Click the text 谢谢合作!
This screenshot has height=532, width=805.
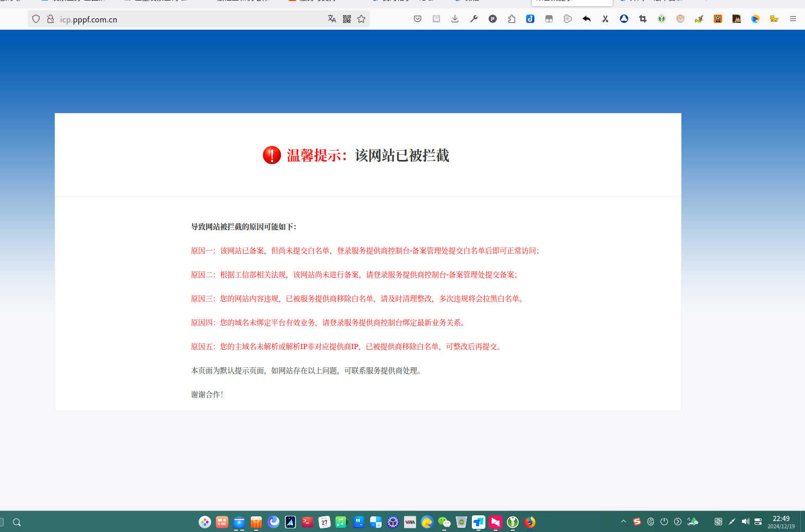(207, 394)
